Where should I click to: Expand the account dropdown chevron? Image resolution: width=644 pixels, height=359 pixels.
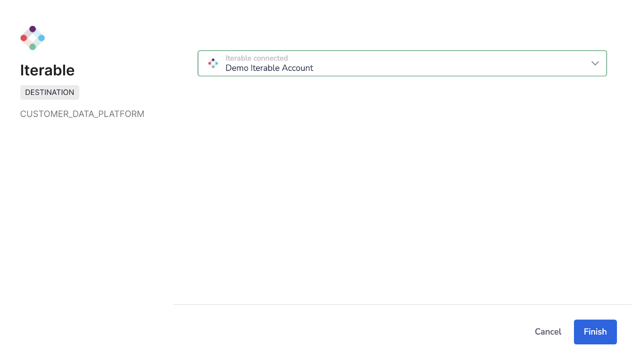[x=595, y=63]
